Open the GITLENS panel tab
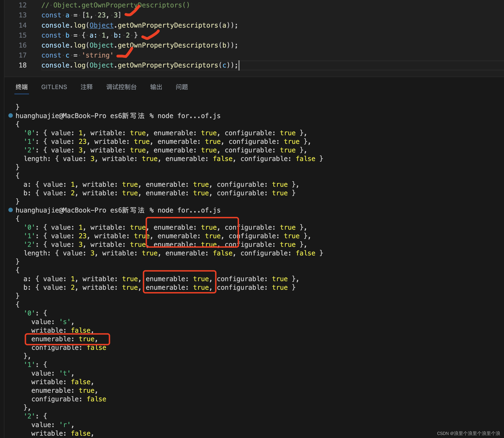Image resolution: width=504 pixels, height=438 pixels. (54, 87)
